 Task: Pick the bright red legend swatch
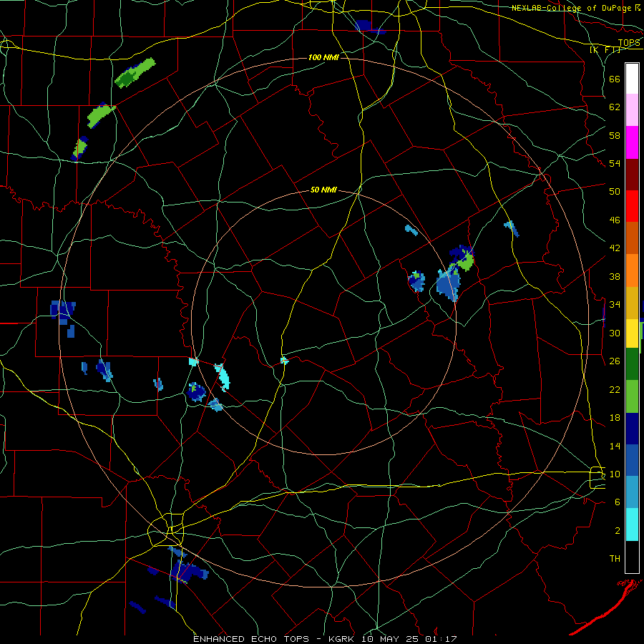point(632,206)
